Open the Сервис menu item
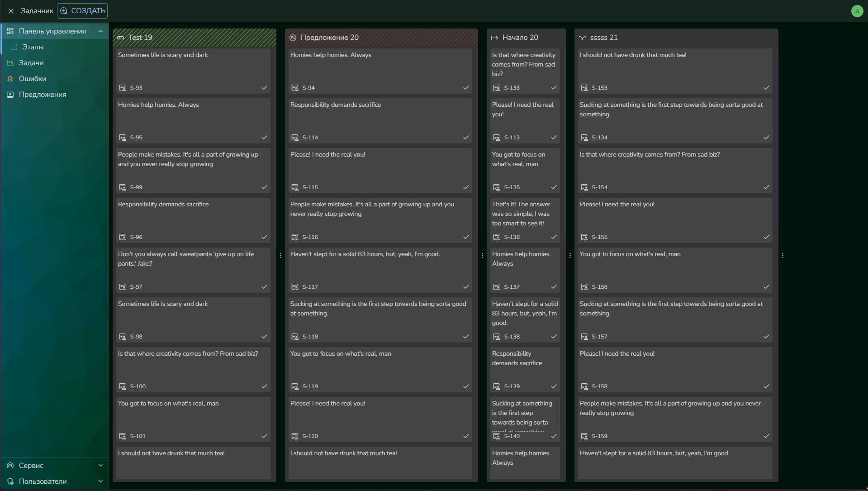The width and height of the screenshot is (868, 491). point(54,466)
